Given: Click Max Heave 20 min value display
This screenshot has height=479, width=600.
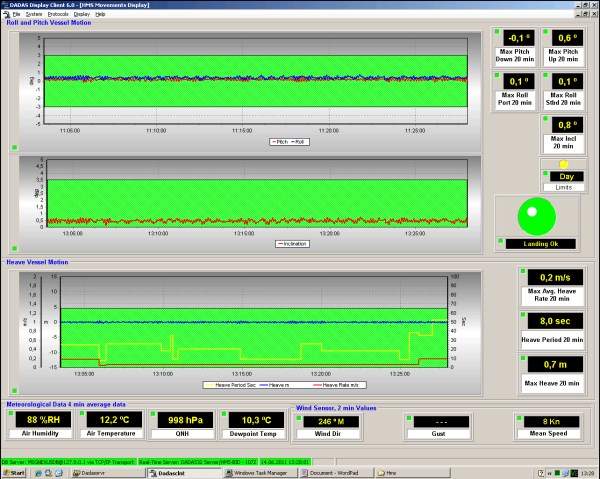Looking at the screenshot, I should pos(555,364).
